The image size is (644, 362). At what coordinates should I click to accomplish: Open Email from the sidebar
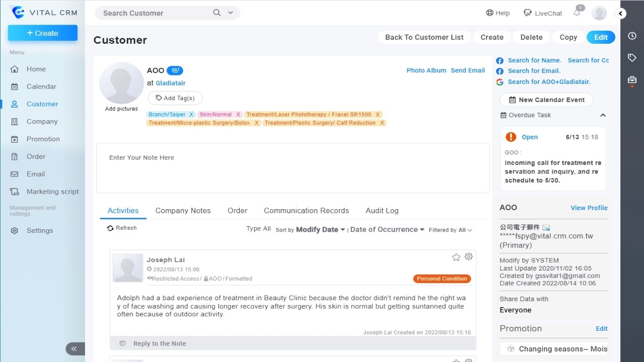(36, 174)
